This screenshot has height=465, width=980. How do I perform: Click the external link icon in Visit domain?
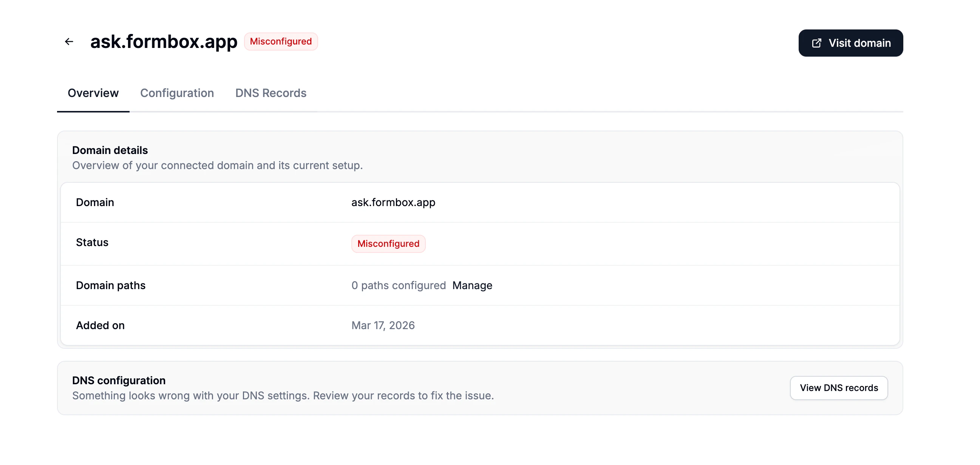pyautogui.click(x=816, y=43)
